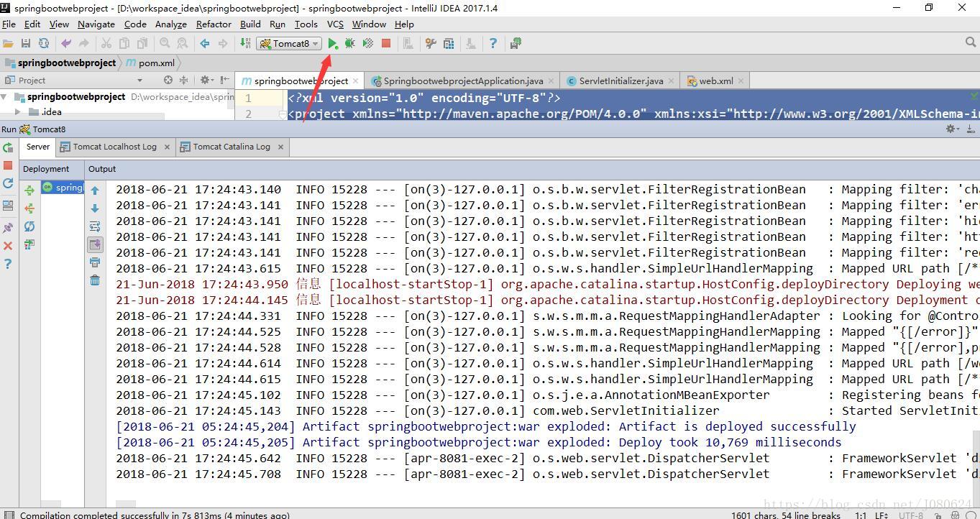Locate the current file via the Project crosshair icon

168,80
